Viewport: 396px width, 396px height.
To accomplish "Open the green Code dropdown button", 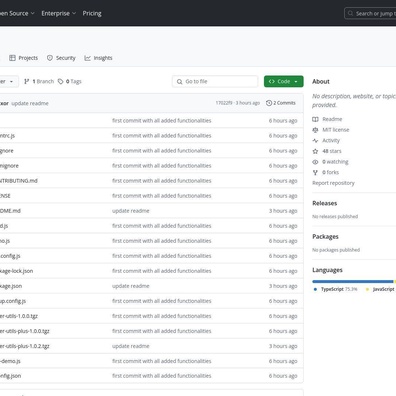I will [284, 81].
